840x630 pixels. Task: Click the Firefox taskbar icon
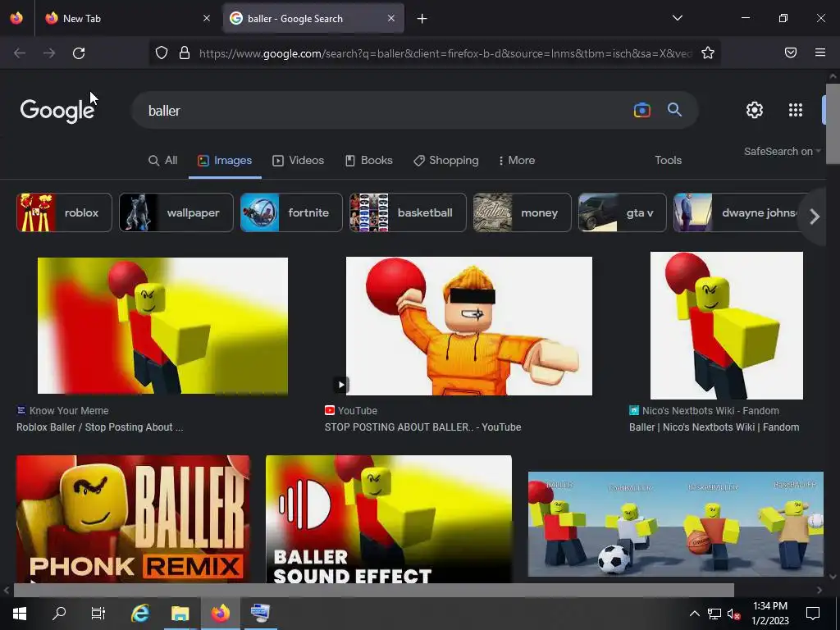click(x=220, y=613)
